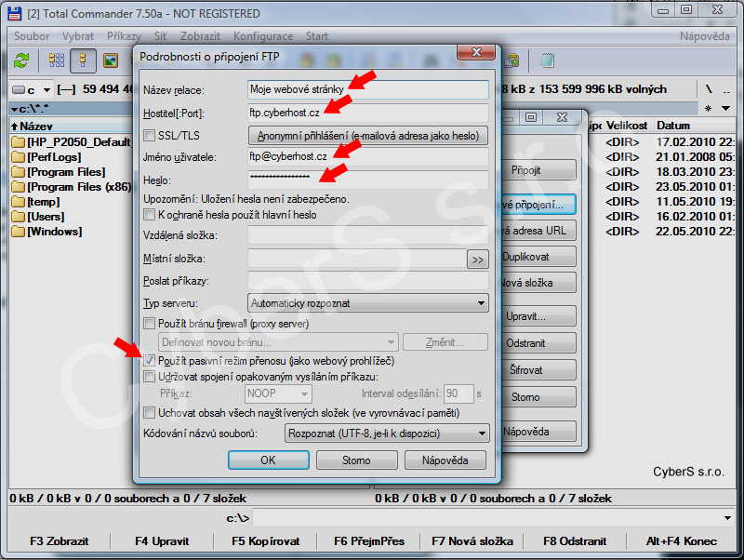
Task: Open the Total Commander title bar floppy icon
Action: pyautogui.click(x=15, y=13)
